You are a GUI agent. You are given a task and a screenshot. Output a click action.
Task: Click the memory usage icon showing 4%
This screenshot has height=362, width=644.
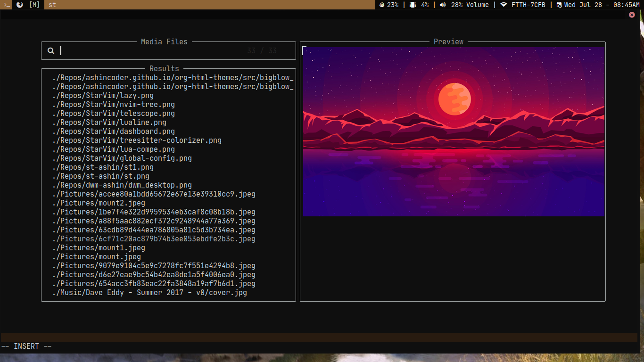click(x=413, y=5)
